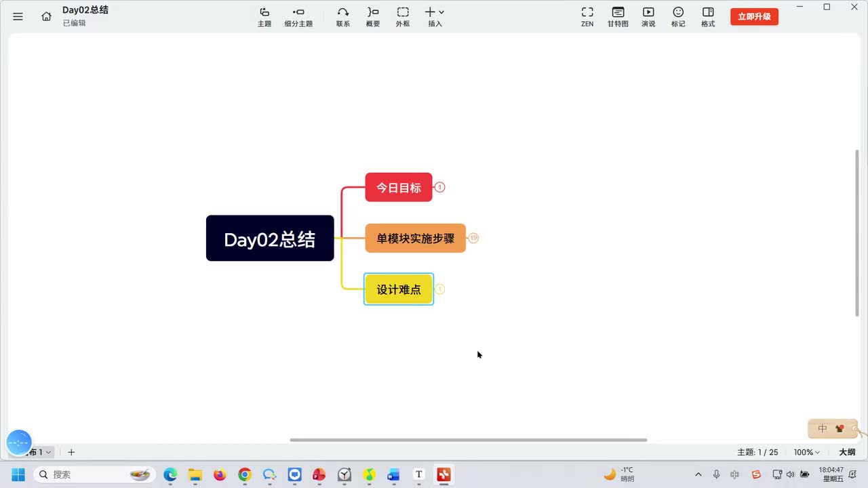Click the XMind taskbar icon
Image resolution: width=868 pixels, height=488 pixels.
[444, 474]
